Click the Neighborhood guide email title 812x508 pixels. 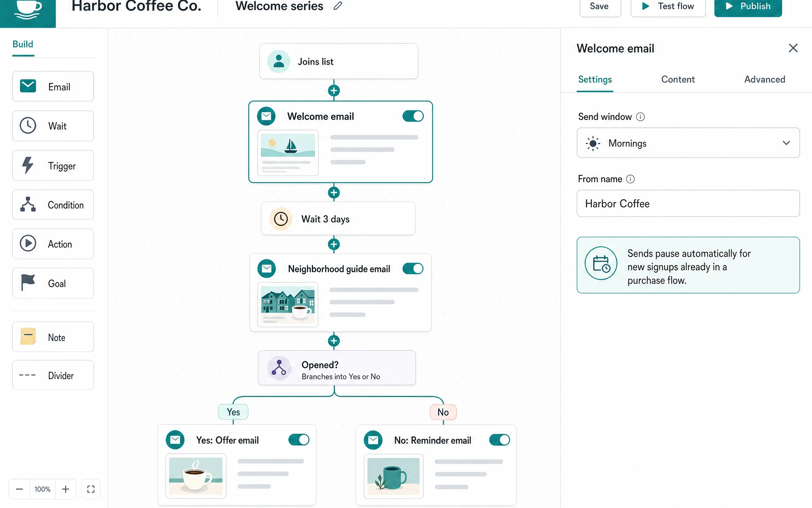tap(339, 269)
